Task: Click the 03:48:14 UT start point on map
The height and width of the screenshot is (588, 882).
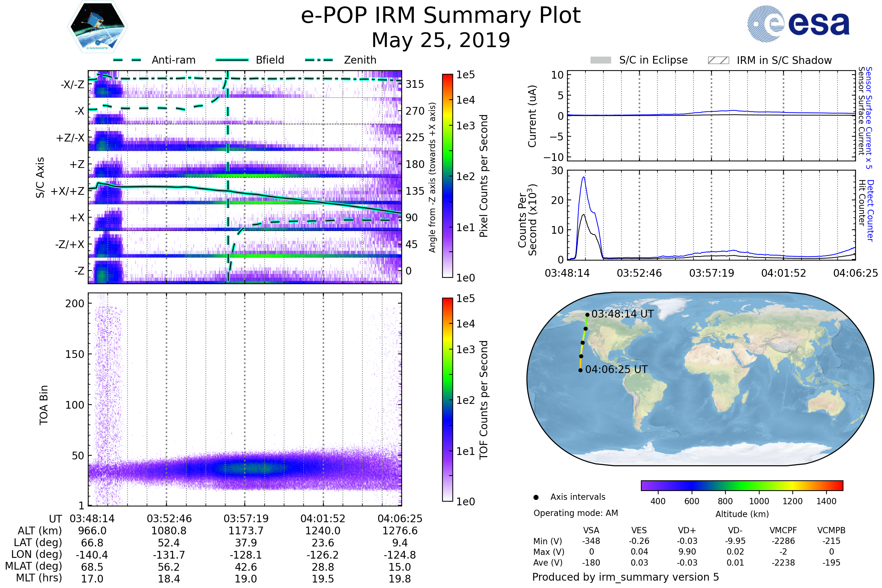Action: coord(587,315)
